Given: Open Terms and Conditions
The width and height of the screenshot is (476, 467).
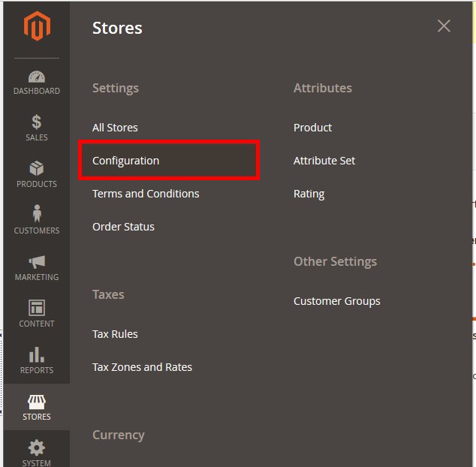Looking at the screenshot, I should 146,194.
